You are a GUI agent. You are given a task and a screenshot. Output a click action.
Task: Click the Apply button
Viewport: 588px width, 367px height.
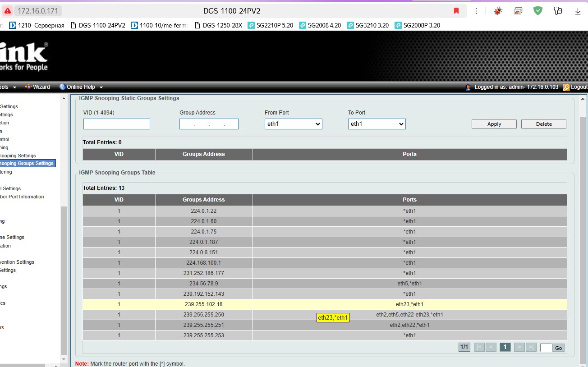click(x=494, y=124)
